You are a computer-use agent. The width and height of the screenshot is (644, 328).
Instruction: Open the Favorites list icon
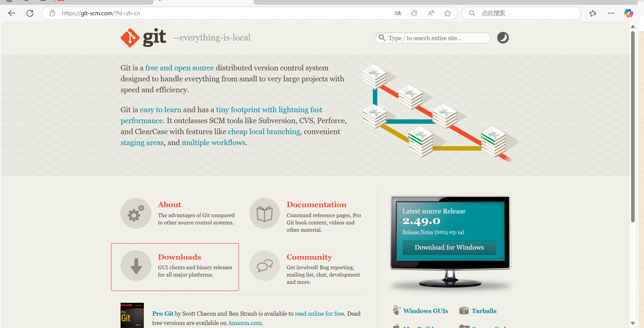[x=593, y=13]
